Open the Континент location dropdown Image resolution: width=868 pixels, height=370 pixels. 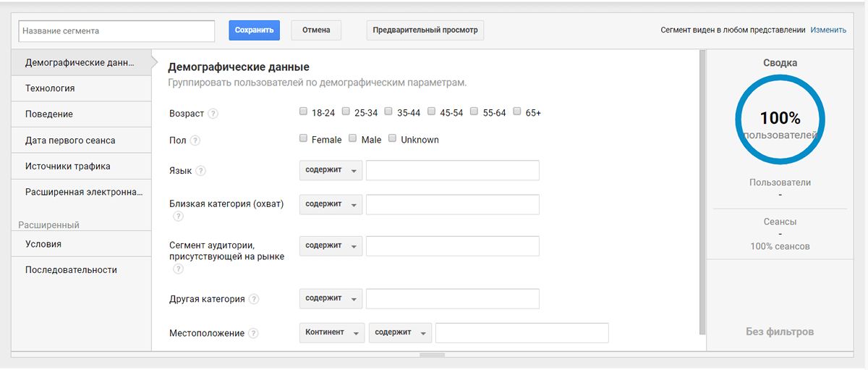(x=331, y=332)
